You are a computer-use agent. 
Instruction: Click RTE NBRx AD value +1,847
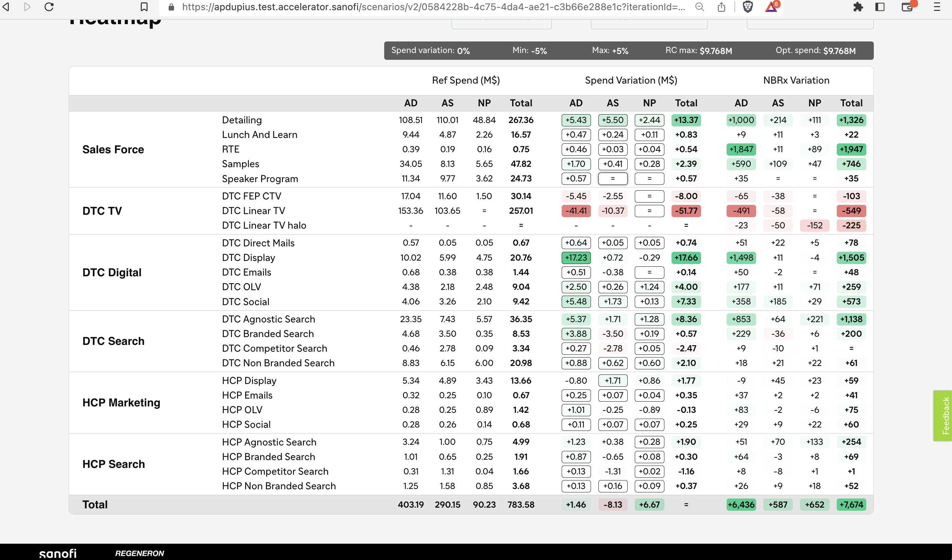(741, 149)
